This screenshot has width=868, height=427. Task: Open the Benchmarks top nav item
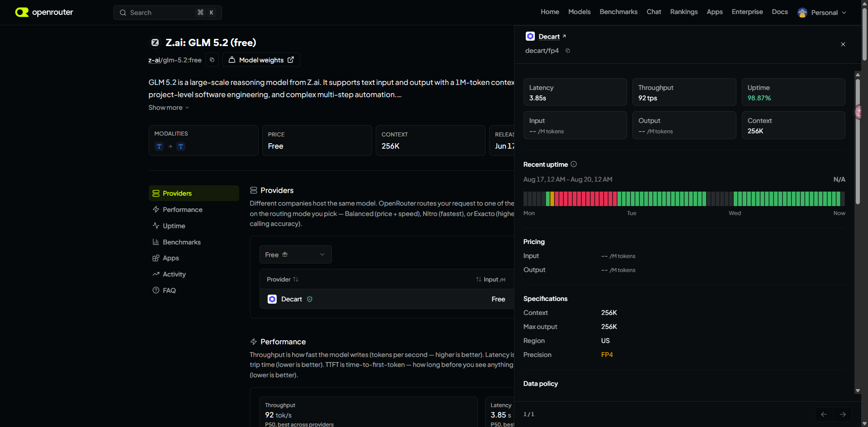pyautogui.click(x=618, y=12)
